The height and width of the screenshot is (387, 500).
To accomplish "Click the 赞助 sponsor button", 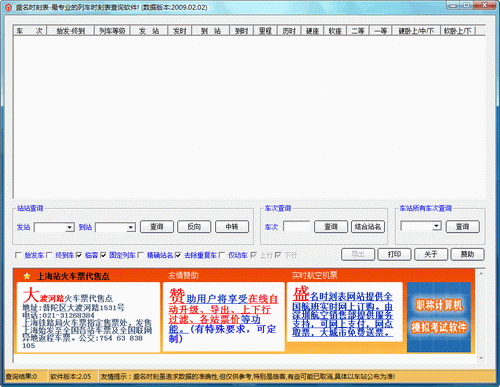I will pyautogui.click(x=467, y=254).
